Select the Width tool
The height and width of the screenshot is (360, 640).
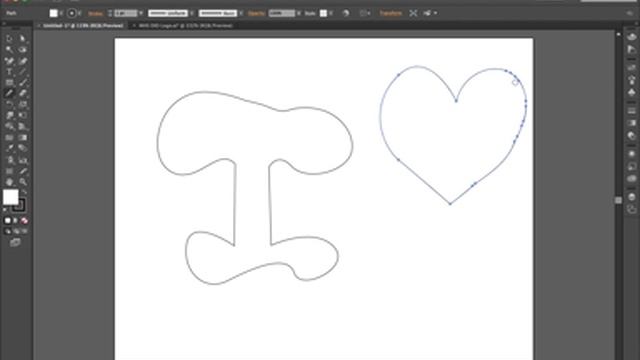pos(9,116)
